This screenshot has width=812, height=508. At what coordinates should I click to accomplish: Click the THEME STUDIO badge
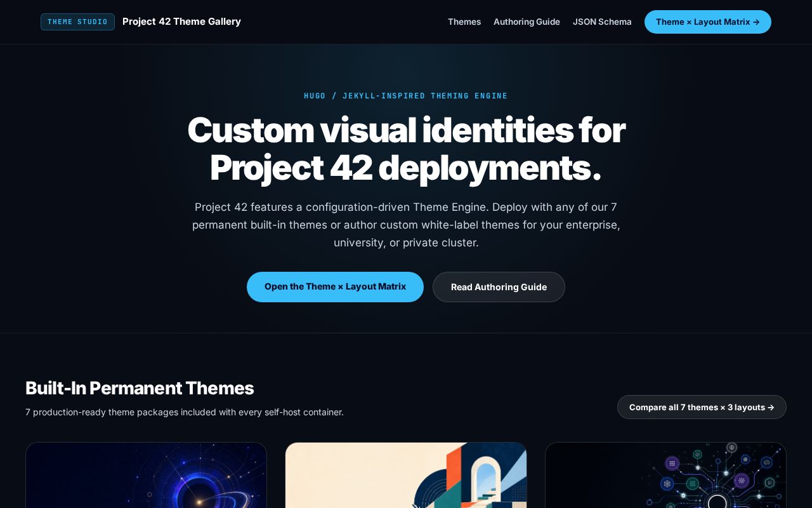(x=77, y=22)
